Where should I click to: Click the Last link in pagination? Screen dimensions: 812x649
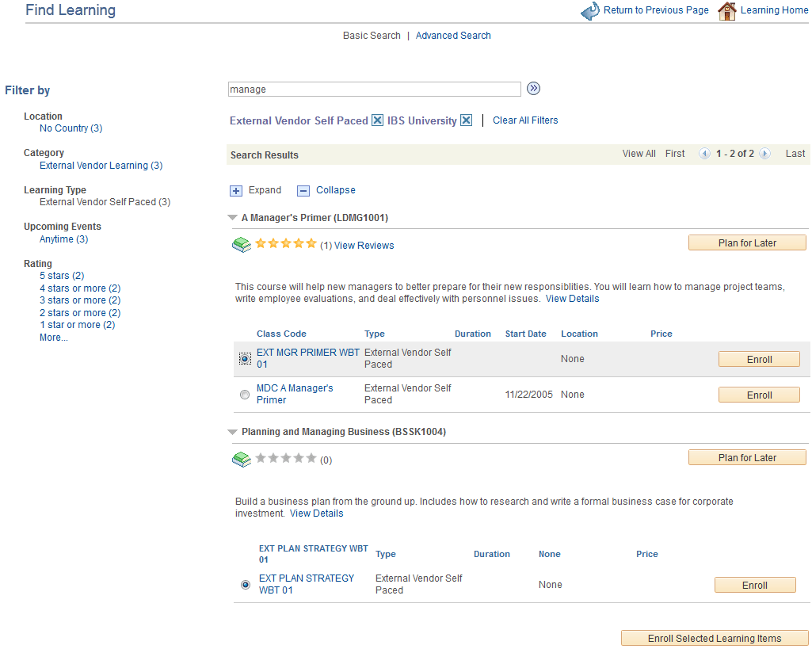(x=795, y=153)
